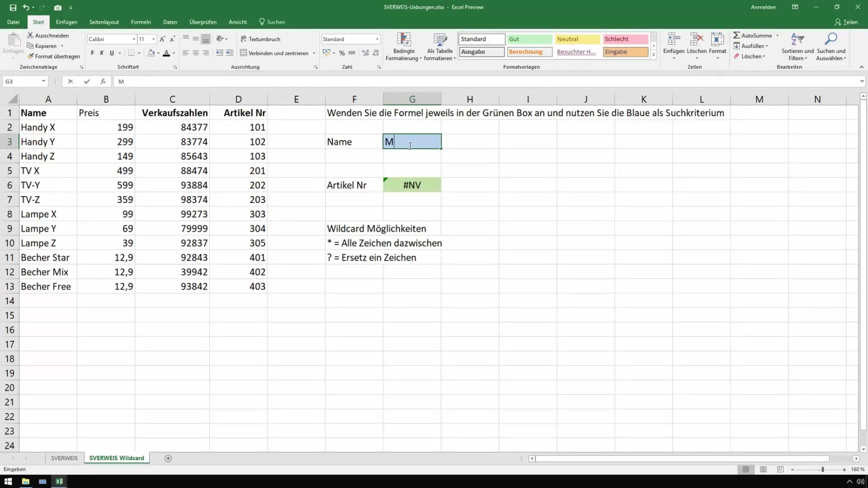Open Sortieren und Filtern menu
The width and height of the screenshot is (868, 488).
[x=797, y=47]
